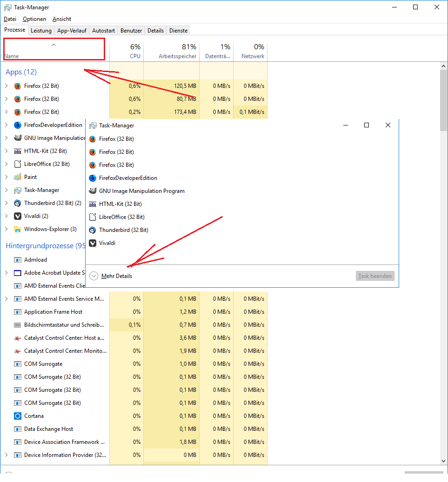Expand the FirefoxDeveloperEdition row in main list
The width and height of the screenshot is (448, 482).
click(x=7, y=125)
